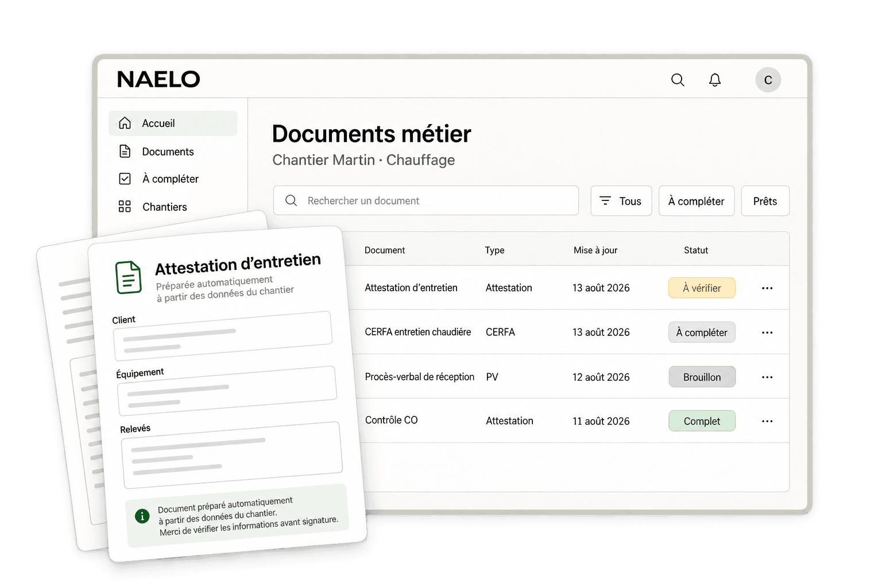882x588 pixels.
Task: Click the Équipement field on the attestation card
Action: point(227,391)
